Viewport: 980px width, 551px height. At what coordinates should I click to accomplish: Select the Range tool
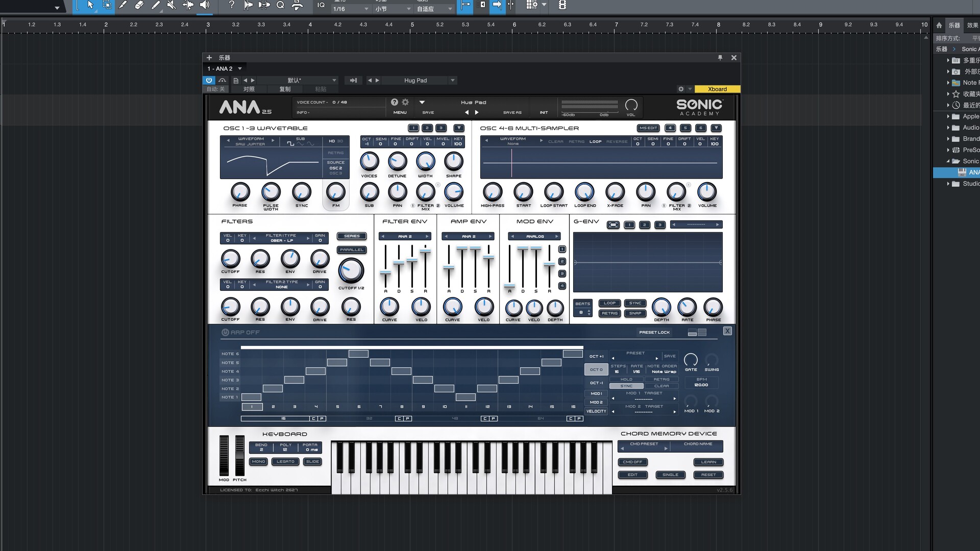click(107, 5)
